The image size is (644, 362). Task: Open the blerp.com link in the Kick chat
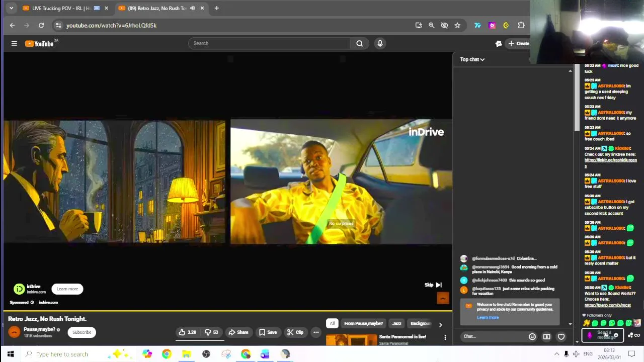click(x=607, y=305)
